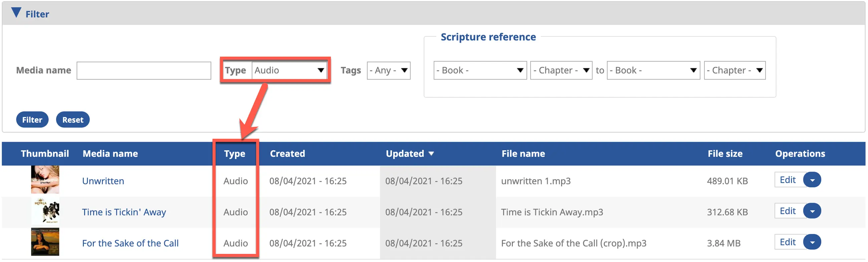Collapse the Filter panel triangle

point(16,13)
